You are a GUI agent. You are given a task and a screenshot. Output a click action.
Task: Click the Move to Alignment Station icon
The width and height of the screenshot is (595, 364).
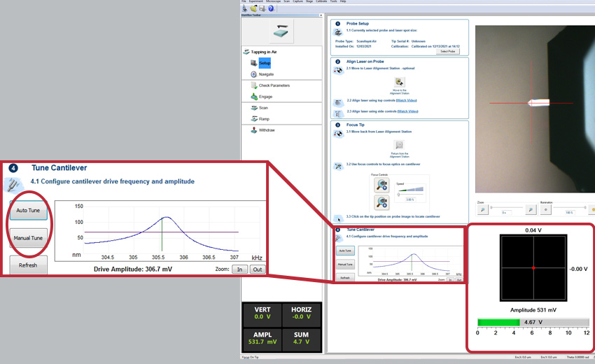[x=400, y=83]
